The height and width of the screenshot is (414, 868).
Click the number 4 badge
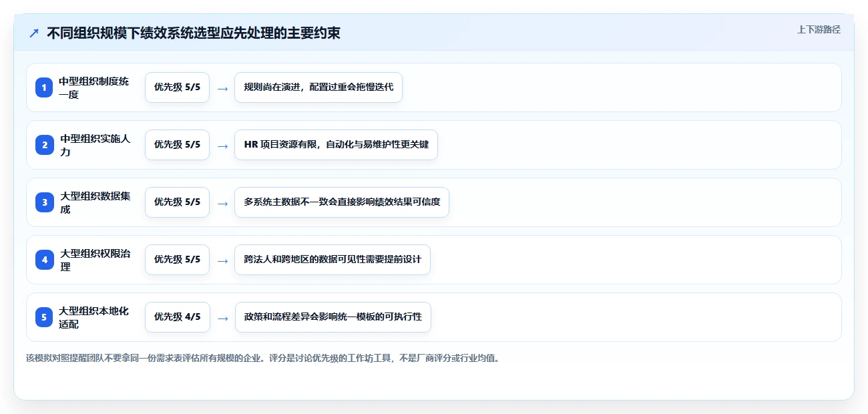pyautogui.click(x=44, y=260)
